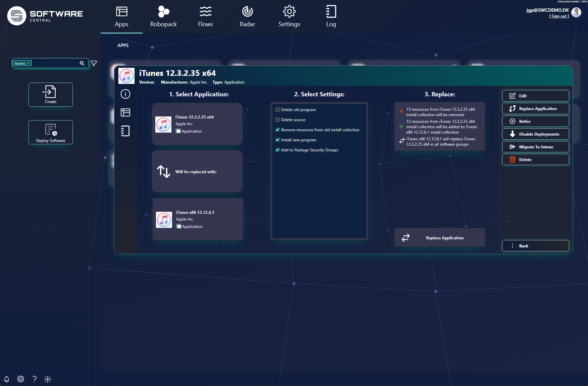
Task: Open the help question mark icon
Action: point(34,379)
